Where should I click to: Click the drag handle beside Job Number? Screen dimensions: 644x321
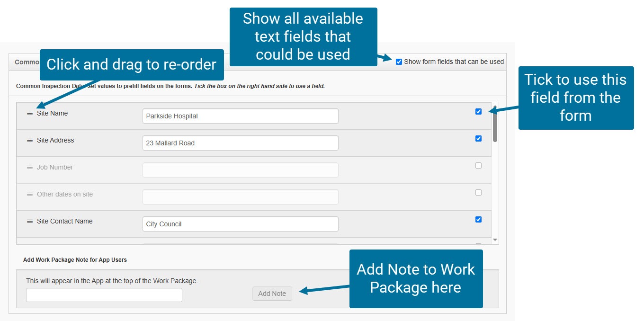(30, 168)
